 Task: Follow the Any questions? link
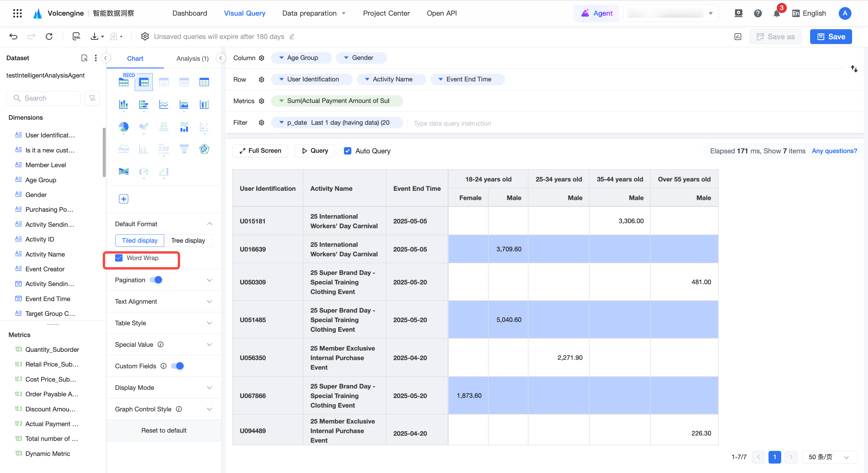point(834,151)
